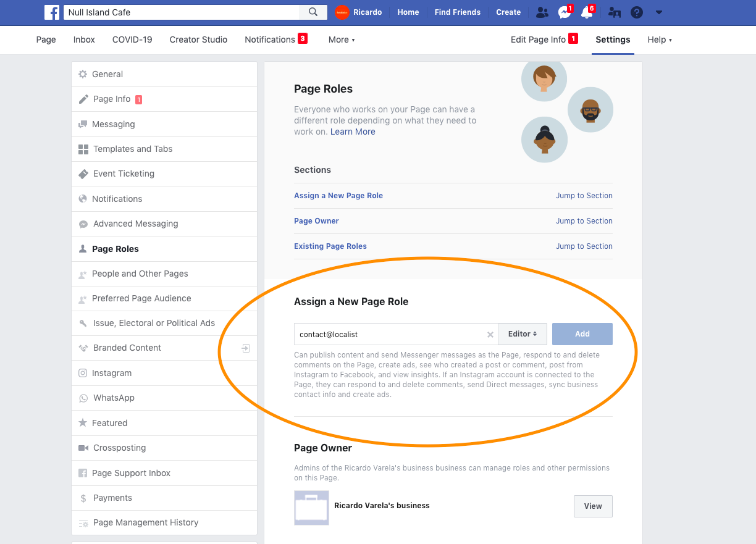Click the Branded Content handshake icon
This screenshot has width=756, height=544.
click(x=83, y=348)
